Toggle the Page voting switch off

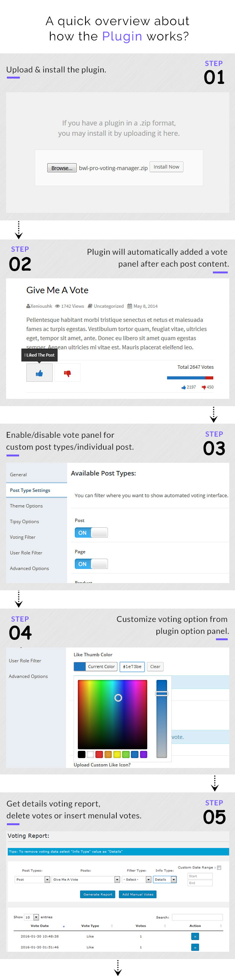(91, 564)
